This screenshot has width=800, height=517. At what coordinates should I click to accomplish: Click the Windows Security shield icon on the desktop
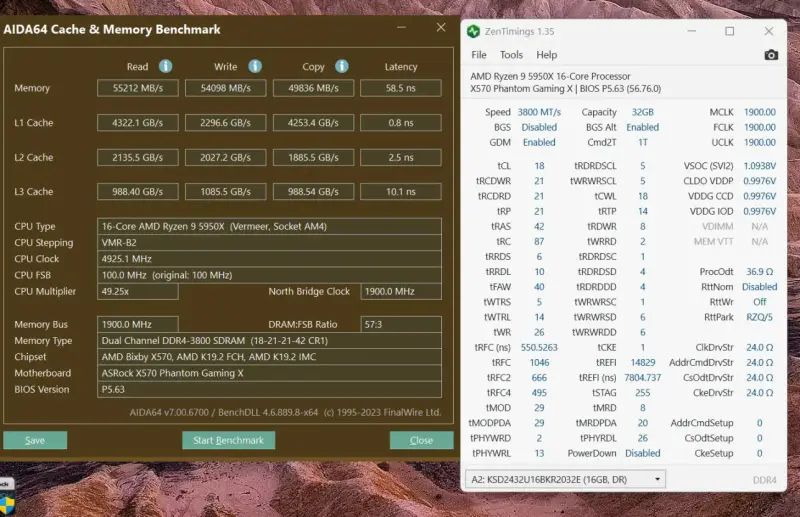pos(7,506)
